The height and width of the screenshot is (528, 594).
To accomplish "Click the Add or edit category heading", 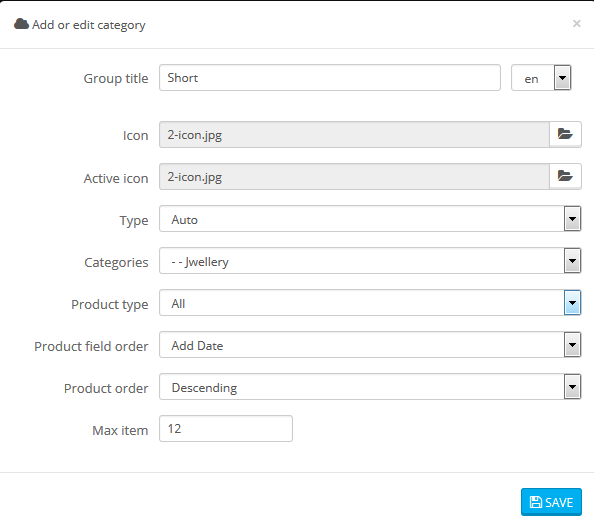I will (89, 25).
